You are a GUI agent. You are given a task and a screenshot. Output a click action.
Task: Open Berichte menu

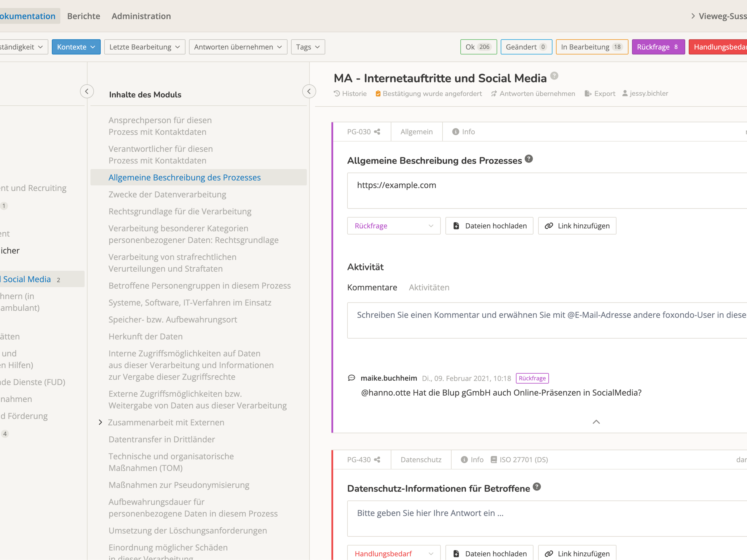point(84,16)
